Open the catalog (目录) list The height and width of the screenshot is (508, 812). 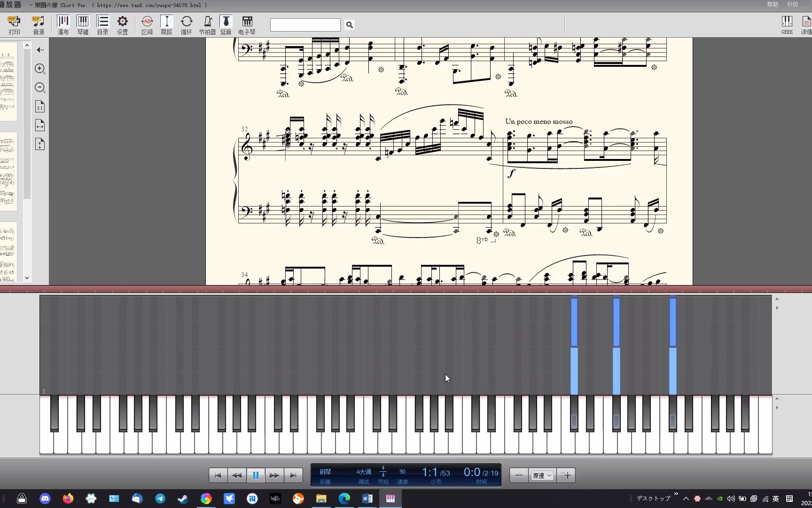(x=102, y=25)
